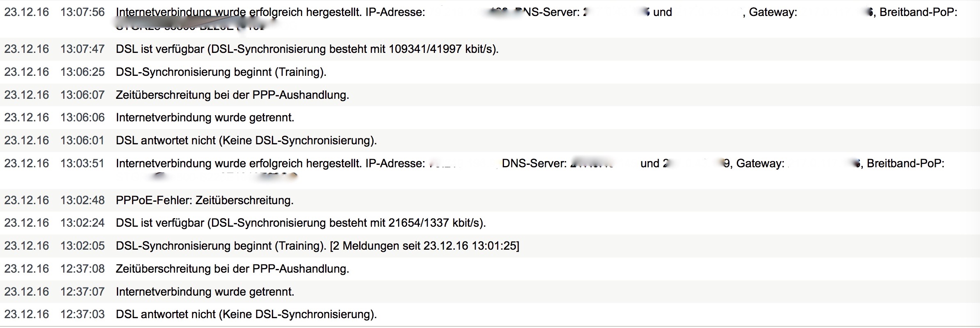Click the DSL ist verfügbar 109341/41997 kbit/s entry
This screenshot has width=980, height=328.
[x=490, y=49]
